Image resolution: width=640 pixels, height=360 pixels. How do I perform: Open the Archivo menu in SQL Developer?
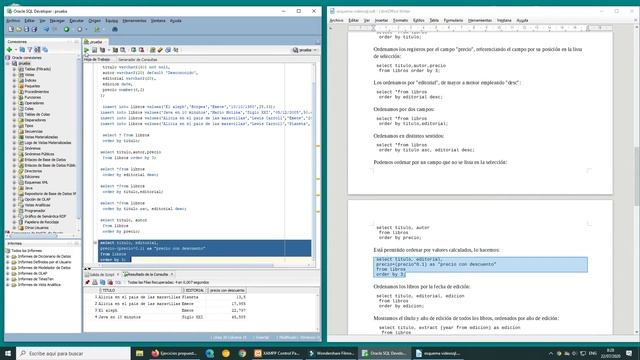tap(13, 20)
